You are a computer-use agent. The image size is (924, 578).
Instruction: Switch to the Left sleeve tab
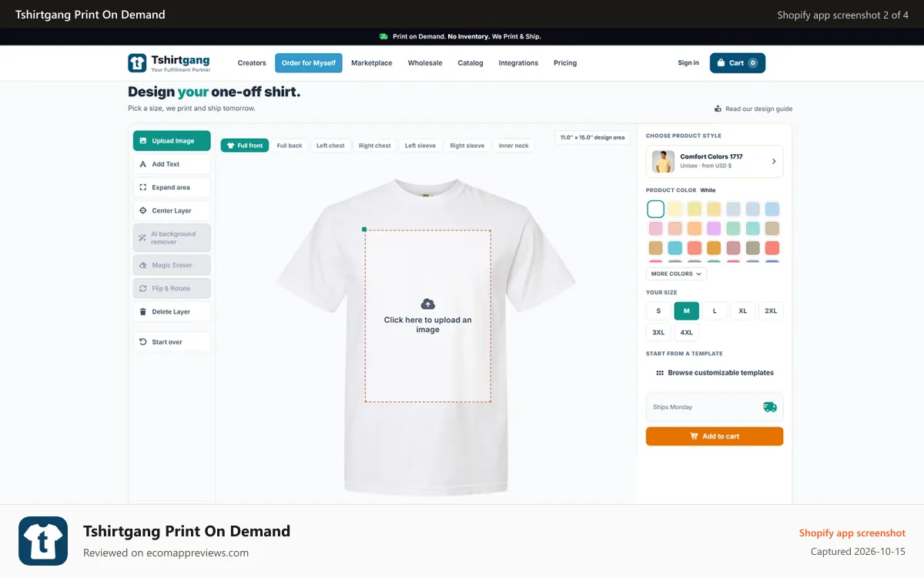click(420, 146)
